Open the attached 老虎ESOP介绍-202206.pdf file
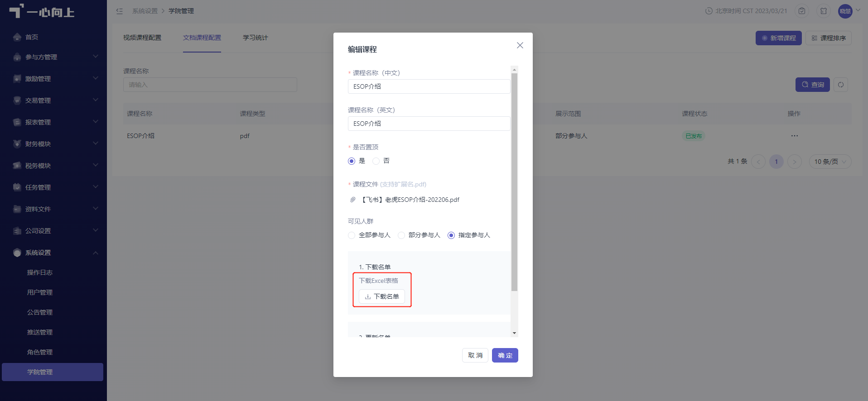The image size is (868, 401). tap(410, 200)
